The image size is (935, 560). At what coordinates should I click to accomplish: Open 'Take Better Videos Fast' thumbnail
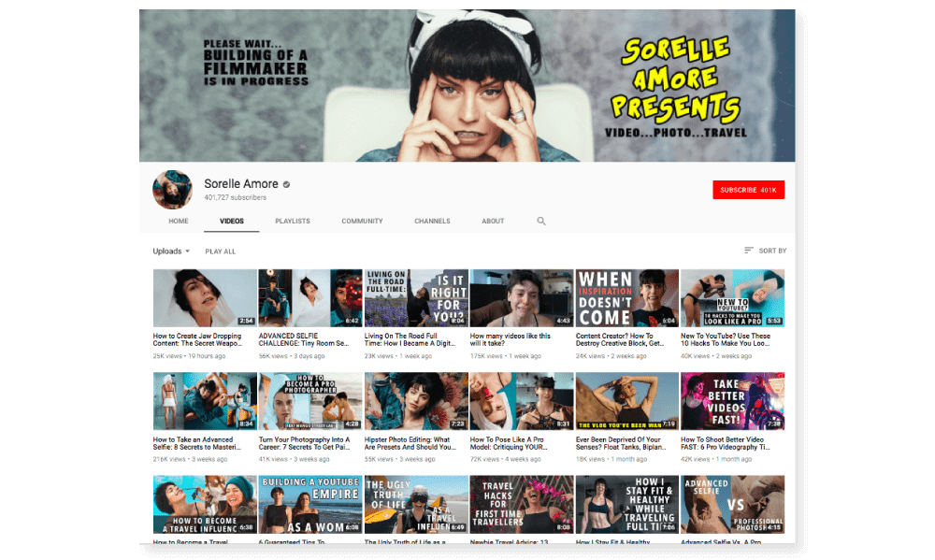pyautogui.click(x=732, y=401)
